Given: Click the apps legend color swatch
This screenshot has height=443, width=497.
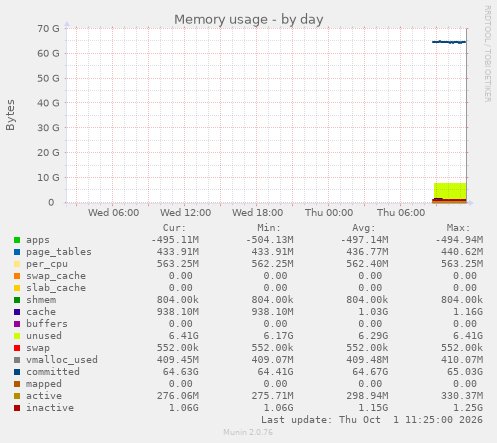Looking at the screenshot, I should (x=17, y=240).
